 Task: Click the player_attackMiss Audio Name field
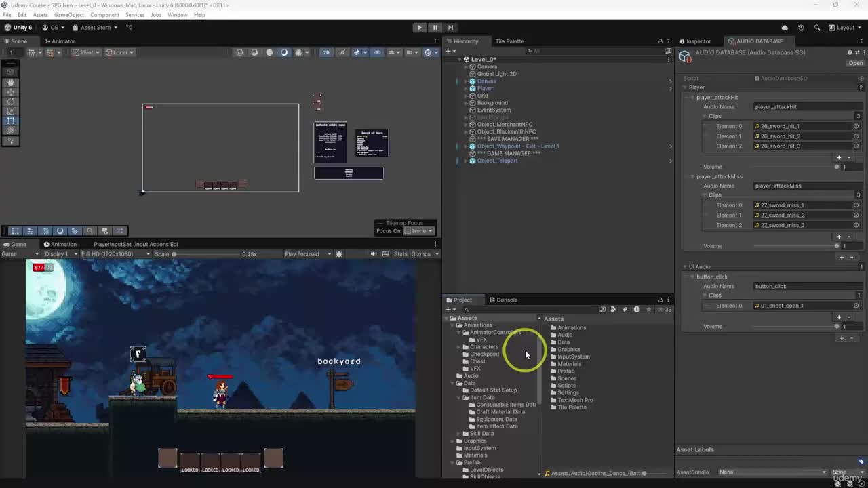click(x=808, y=186)
